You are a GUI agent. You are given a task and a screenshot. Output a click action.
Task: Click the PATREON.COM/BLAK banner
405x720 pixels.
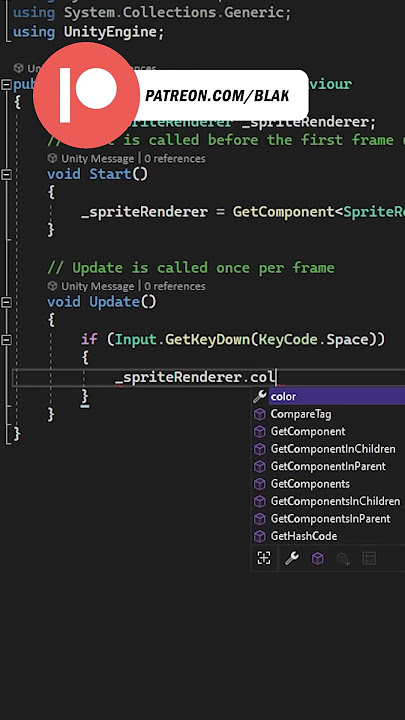[x=217, y=96]
